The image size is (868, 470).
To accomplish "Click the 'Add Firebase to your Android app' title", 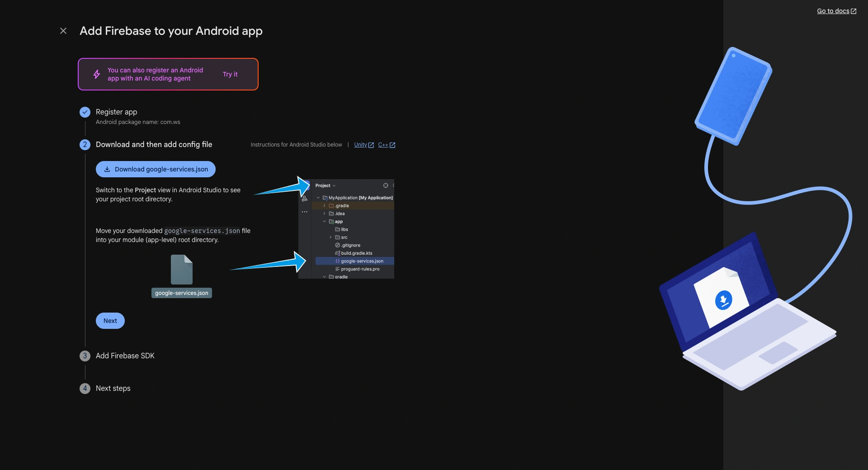I will [x=171, y=31].
